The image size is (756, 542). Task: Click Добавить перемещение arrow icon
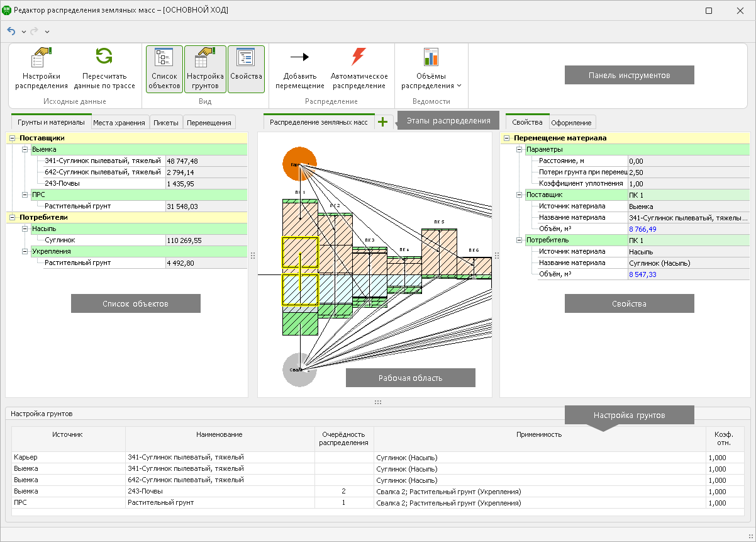299,57
